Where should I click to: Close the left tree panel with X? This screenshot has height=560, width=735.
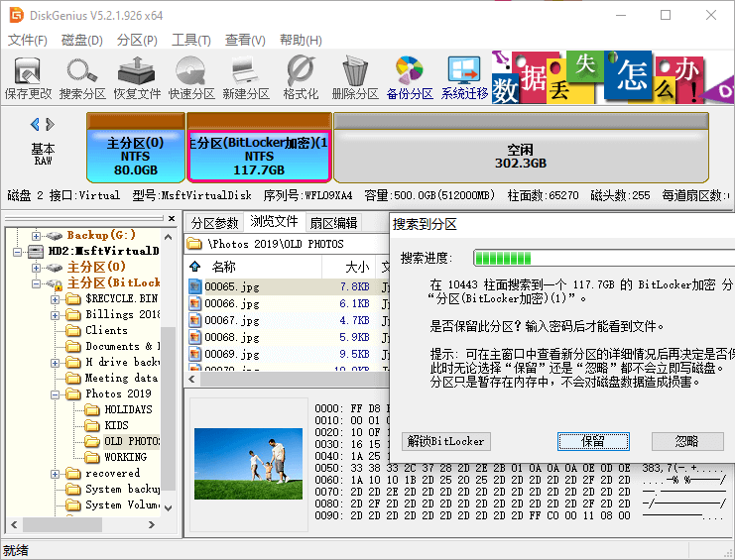coord(172,219)
